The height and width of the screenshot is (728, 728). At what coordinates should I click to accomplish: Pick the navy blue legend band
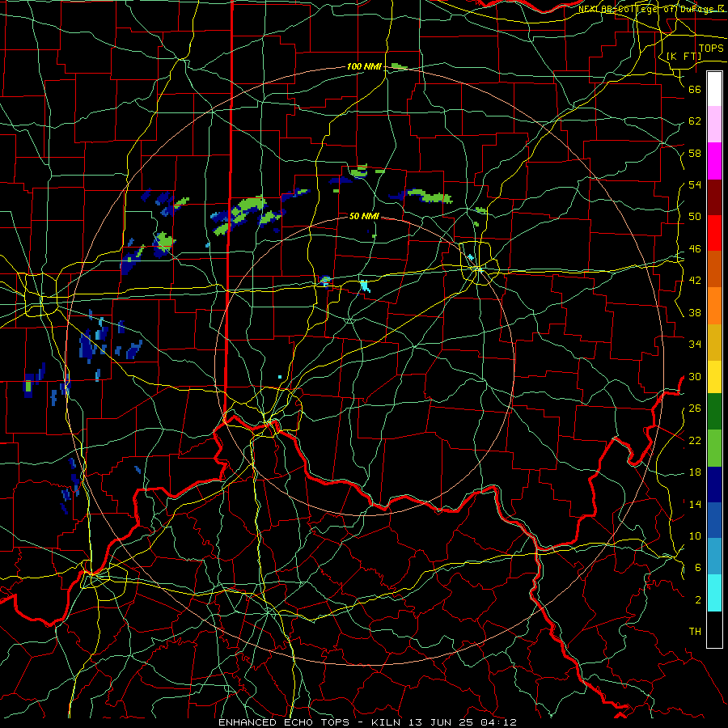pos(714,485)
